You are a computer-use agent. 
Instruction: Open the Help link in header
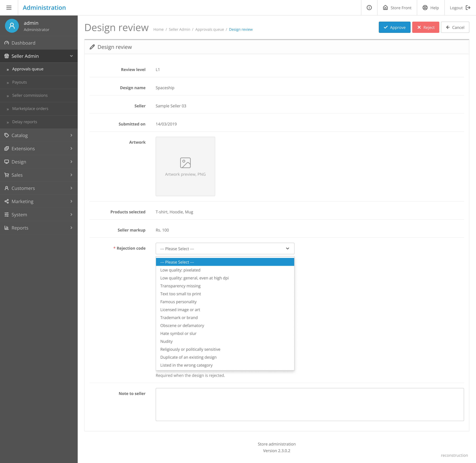[431, 8]
